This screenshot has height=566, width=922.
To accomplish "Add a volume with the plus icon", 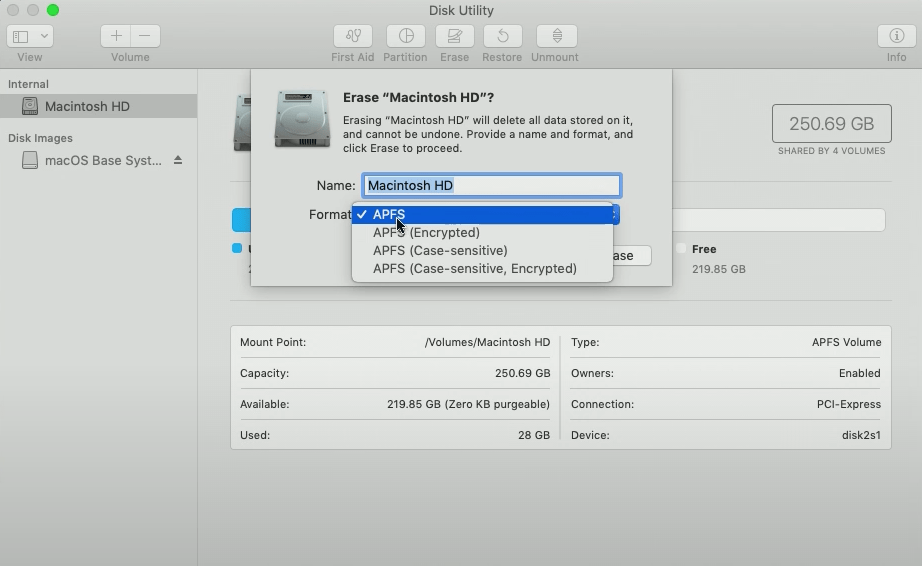I will coord(116,36).
